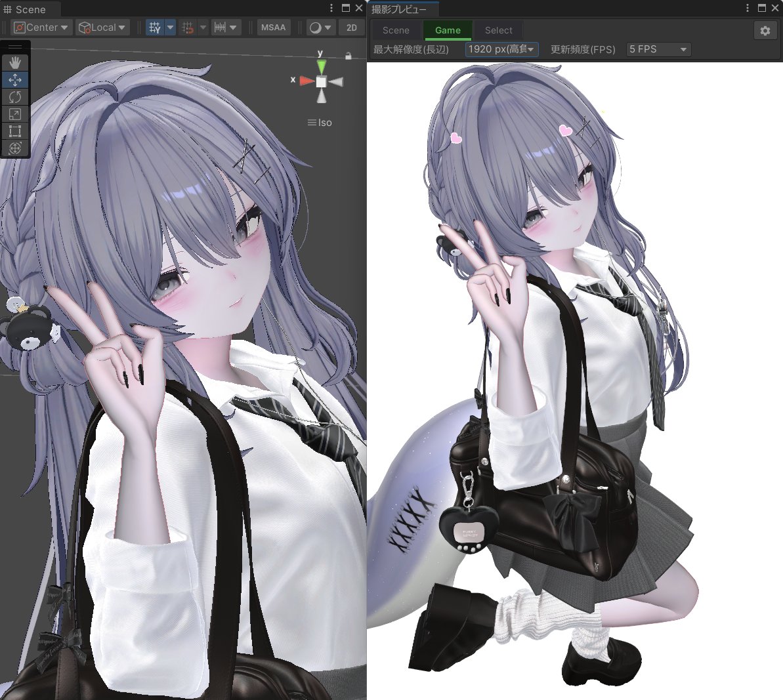Image resolution: width=783 pixels, height=700 pixels.
Task: Open preview settings gear
Action: click(x=765, y=31)
